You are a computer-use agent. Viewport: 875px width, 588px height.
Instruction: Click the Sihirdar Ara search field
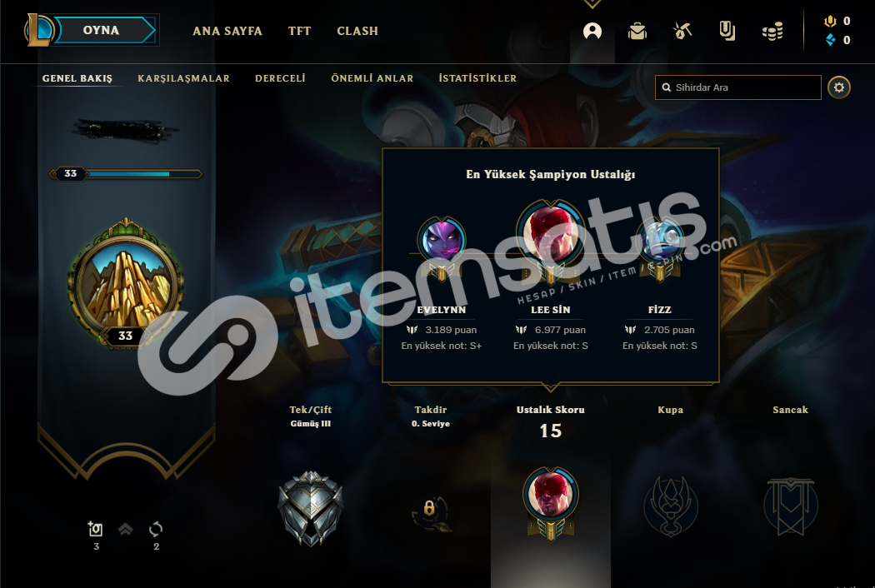(x=737, y=87)
